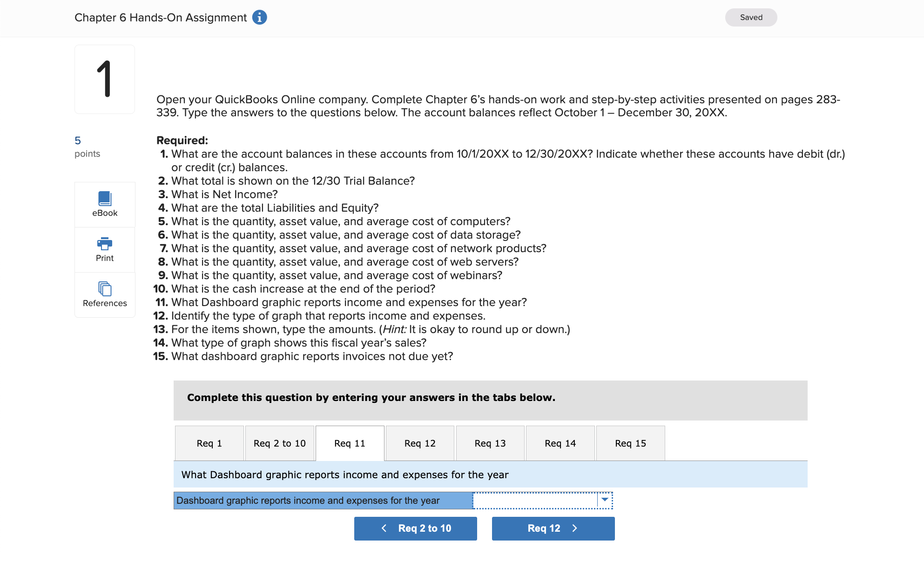The image size is (924, 561).
Task: Click question 12 about type of graph
Action: click(x=329, y=316)
